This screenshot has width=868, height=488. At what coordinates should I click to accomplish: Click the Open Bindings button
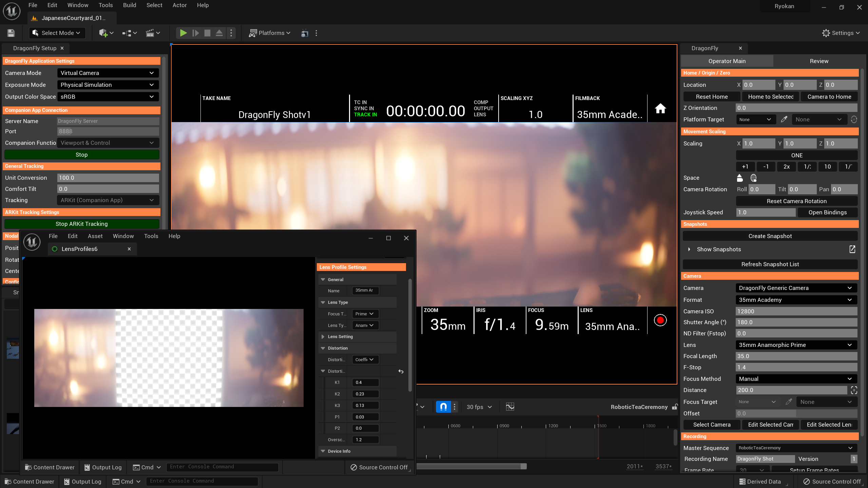[827, 212]
